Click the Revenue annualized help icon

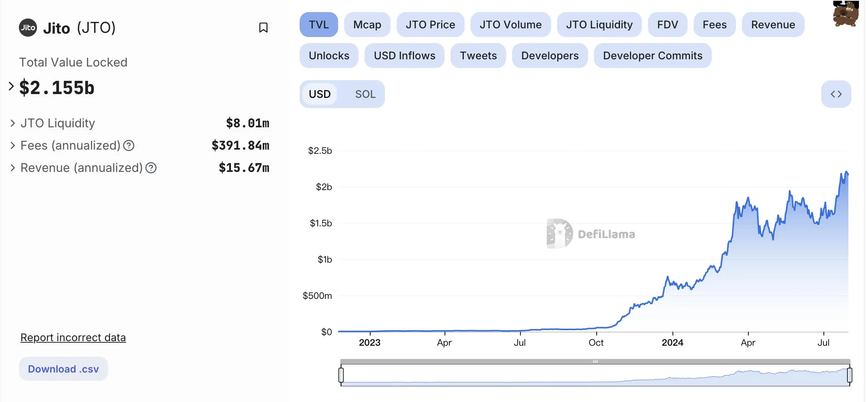coord(151,168)
